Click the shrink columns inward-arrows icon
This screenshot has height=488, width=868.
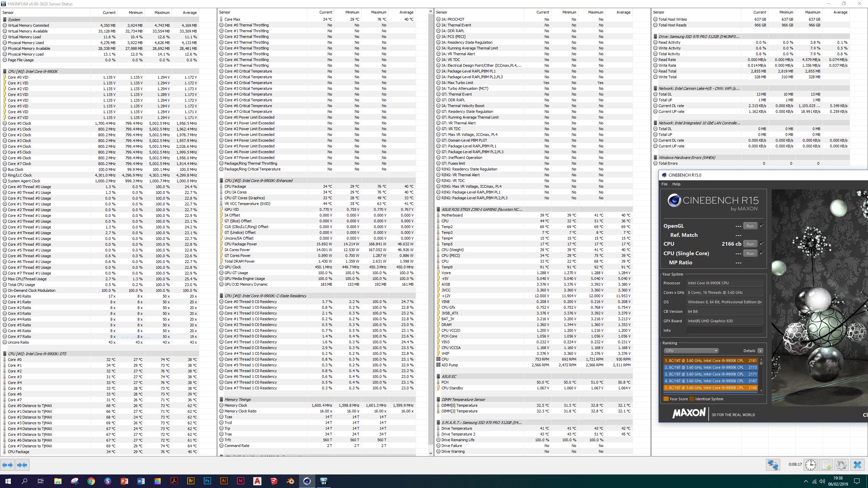22,465
